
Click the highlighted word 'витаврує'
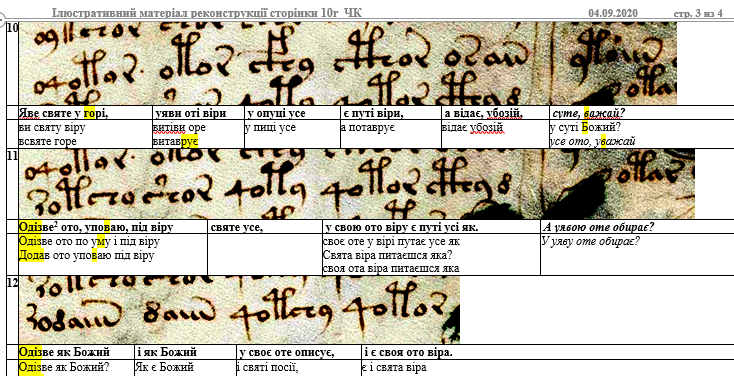click(x=176, y=142)
